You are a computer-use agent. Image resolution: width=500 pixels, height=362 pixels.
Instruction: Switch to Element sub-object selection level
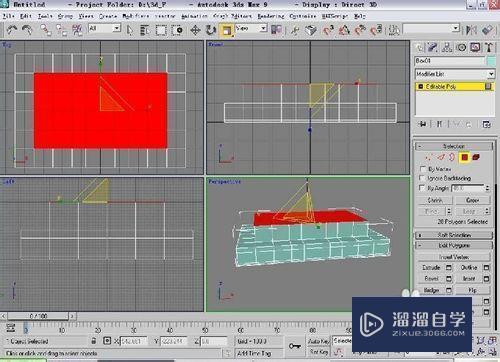click(x=476, y=157)
